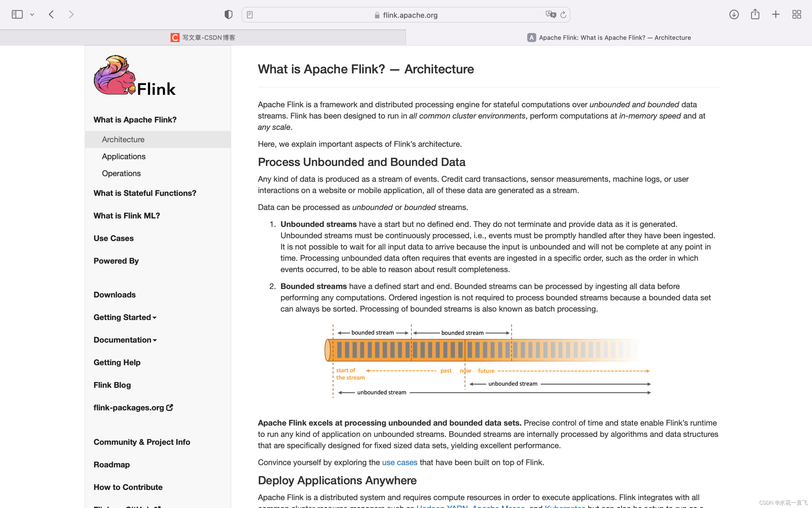812x508 pixels.
Task: Show Reader view icon in address bar
Action: click(x=250, y=15)
